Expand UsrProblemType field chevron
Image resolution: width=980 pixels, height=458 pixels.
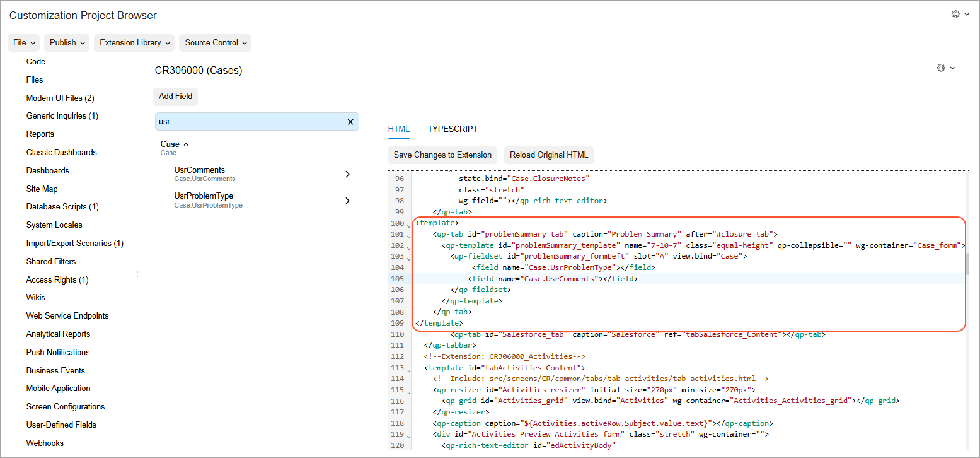(x=347, y=201)
